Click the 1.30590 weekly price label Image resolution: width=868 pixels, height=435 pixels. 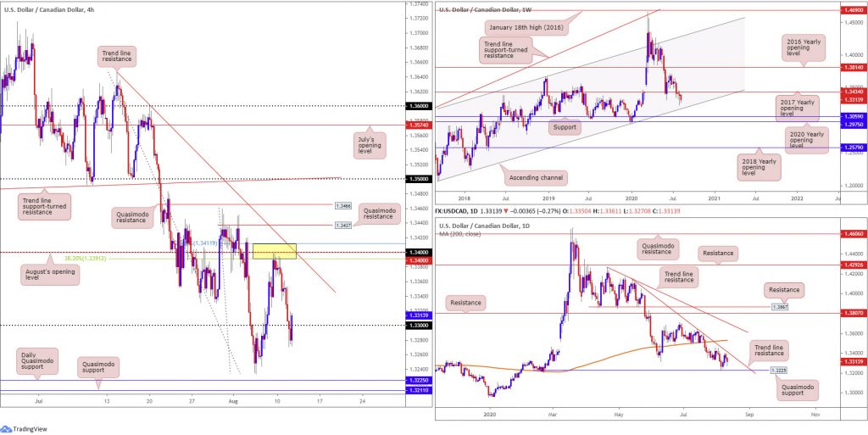854,117
